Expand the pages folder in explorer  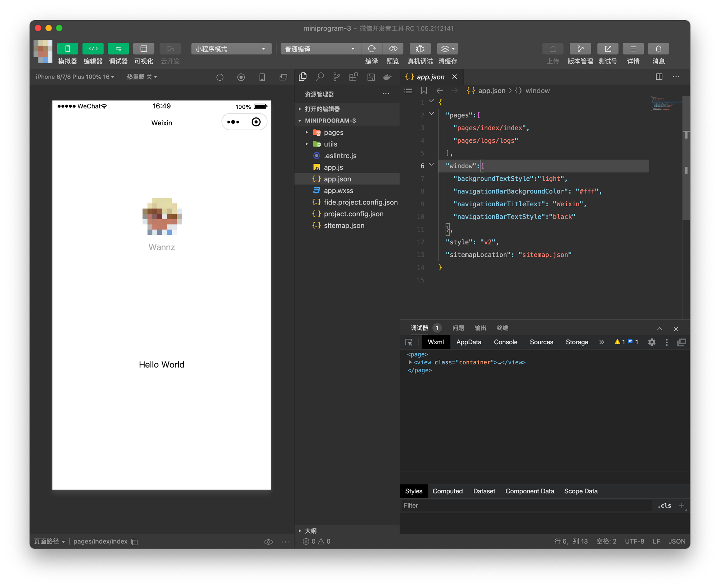(307, 132)
